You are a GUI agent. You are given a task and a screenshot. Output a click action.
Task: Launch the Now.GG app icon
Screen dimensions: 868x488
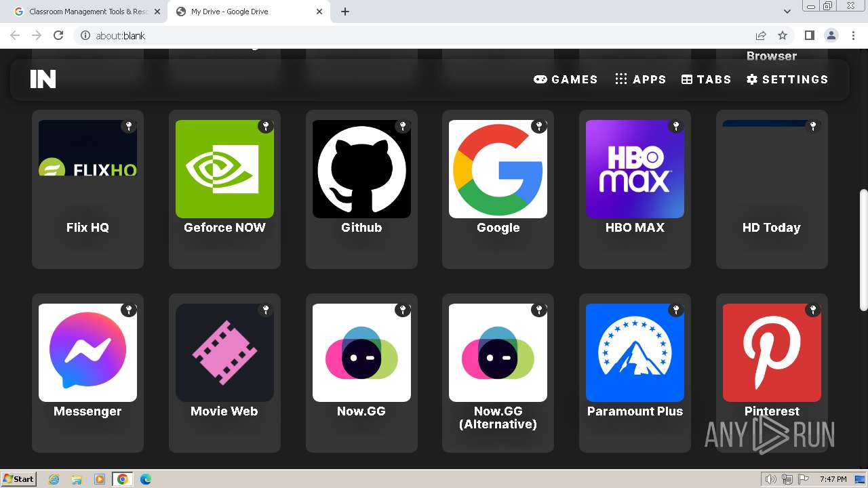[361, 352]
